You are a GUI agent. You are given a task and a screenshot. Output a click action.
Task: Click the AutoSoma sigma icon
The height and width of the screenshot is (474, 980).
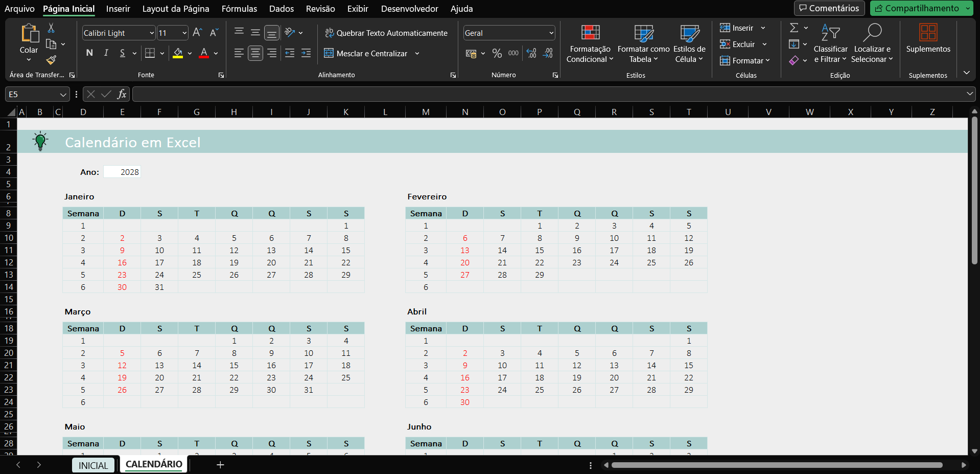[794, 28]
